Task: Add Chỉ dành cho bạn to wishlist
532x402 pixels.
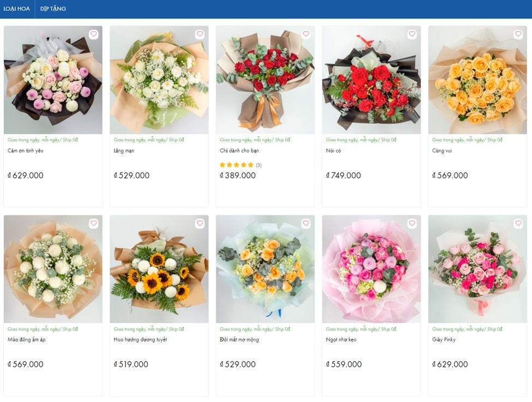Action: [306, 34]
